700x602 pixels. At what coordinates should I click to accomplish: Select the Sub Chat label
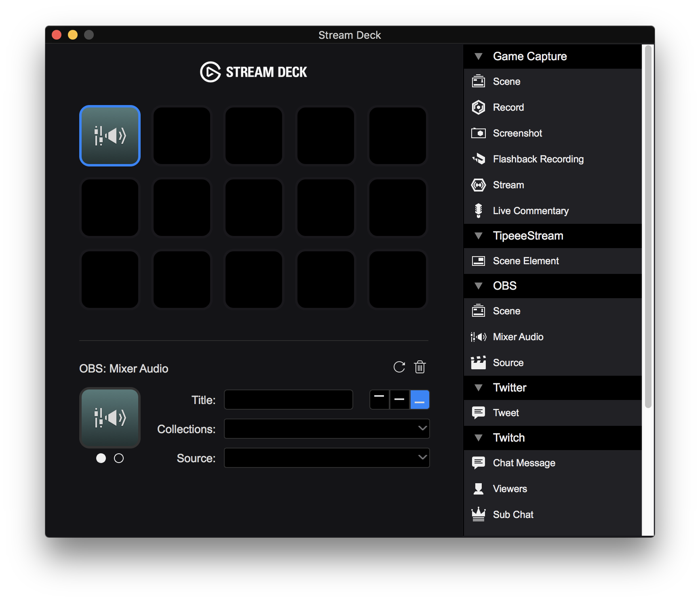tap(513, 514)
